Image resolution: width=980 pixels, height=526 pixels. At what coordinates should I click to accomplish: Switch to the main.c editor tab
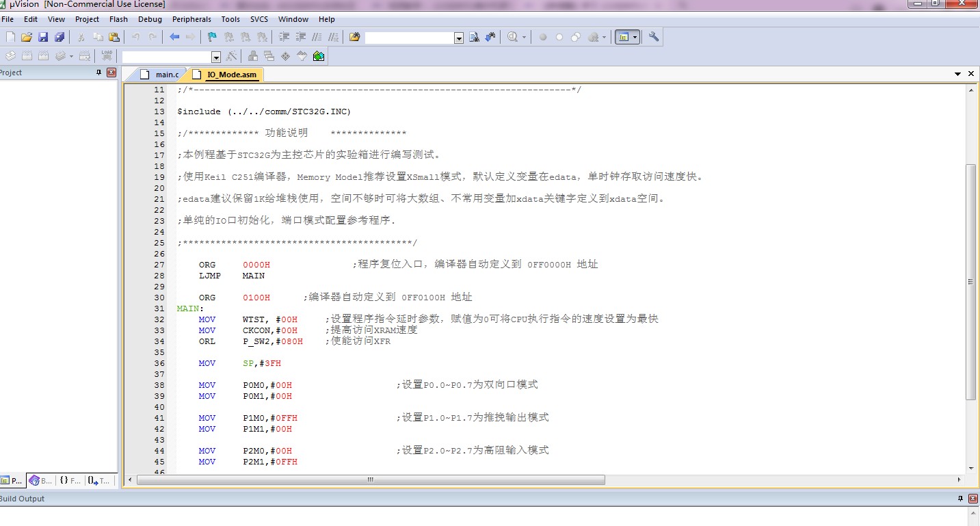(160, 75)
